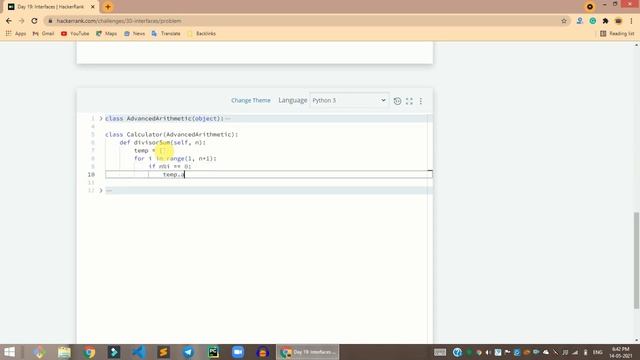Open Telegram from the taskbar
This screenshot has width=640, height=360.
[x=188, y=352]
